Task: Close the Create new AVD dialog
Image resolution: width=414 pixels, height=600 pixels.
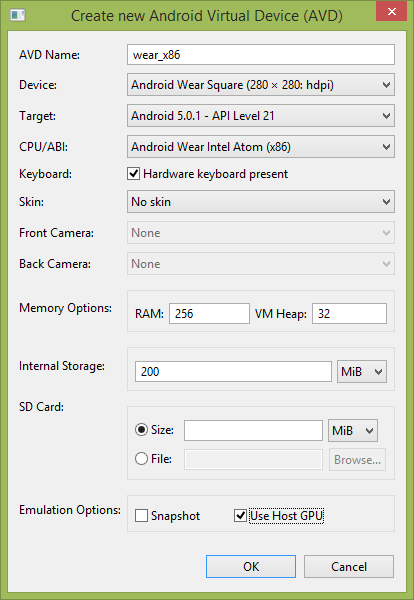Action: (391, 11)
